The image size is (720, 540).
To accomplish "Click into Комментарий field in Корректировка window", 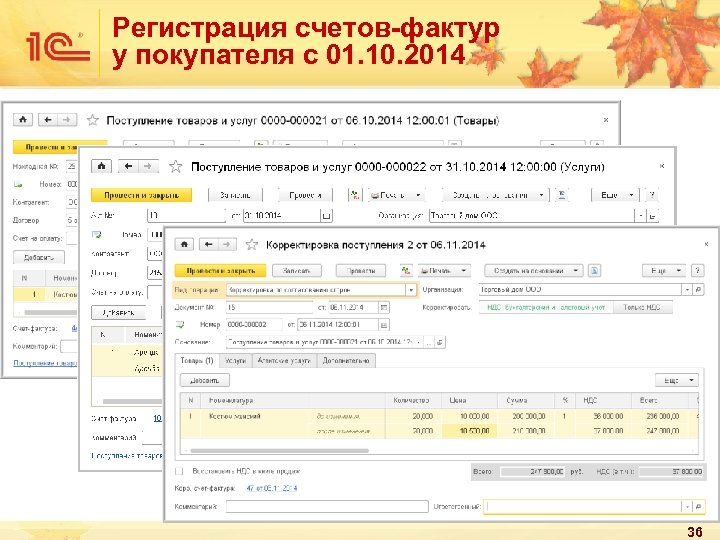I will click(327, 506).
